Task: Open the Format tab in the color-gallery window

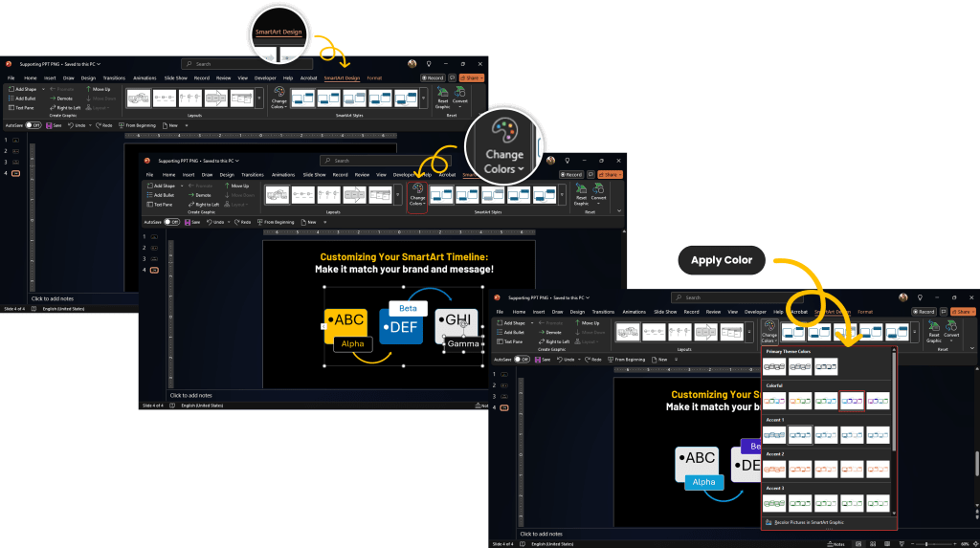Action: tap(864, 312)
